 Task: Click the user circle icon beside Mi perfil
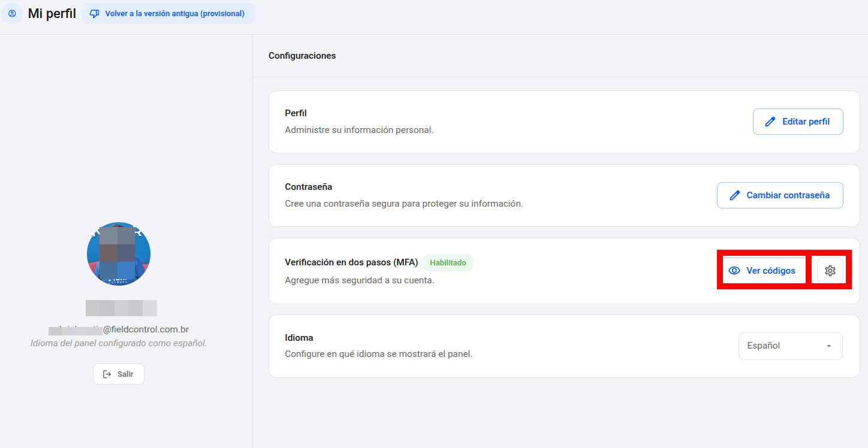[12, 13]
